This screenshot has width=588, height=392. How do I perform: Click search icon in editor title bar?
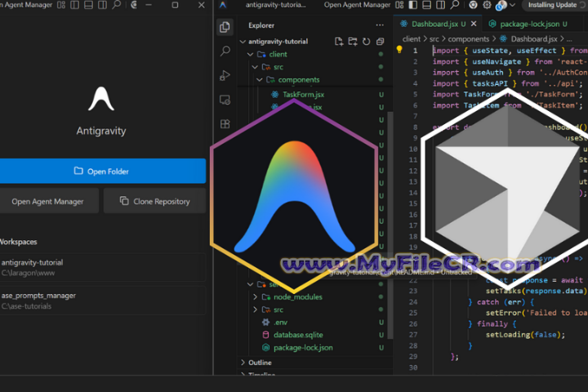[455, 5]
